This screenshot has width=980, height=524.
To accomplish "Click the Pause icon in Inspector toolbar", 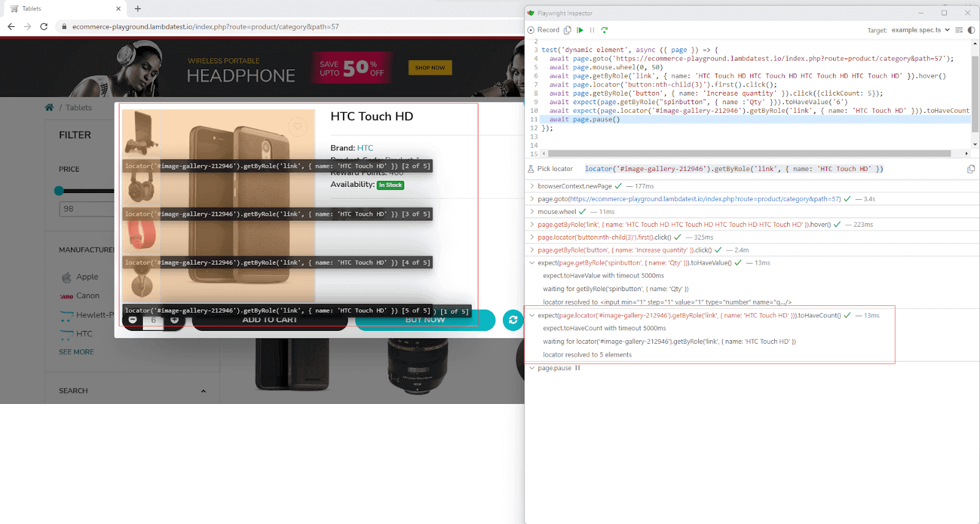I will 592,30.
